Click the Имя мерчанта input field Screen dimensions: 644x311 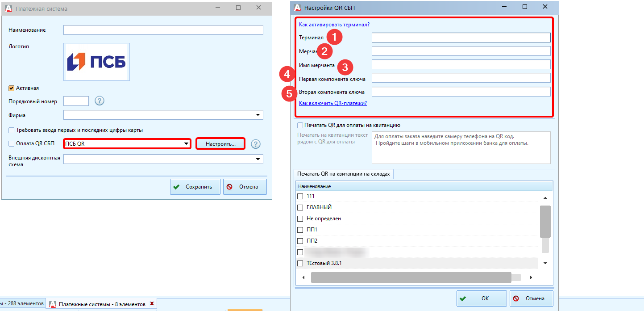tap(461, 64)
